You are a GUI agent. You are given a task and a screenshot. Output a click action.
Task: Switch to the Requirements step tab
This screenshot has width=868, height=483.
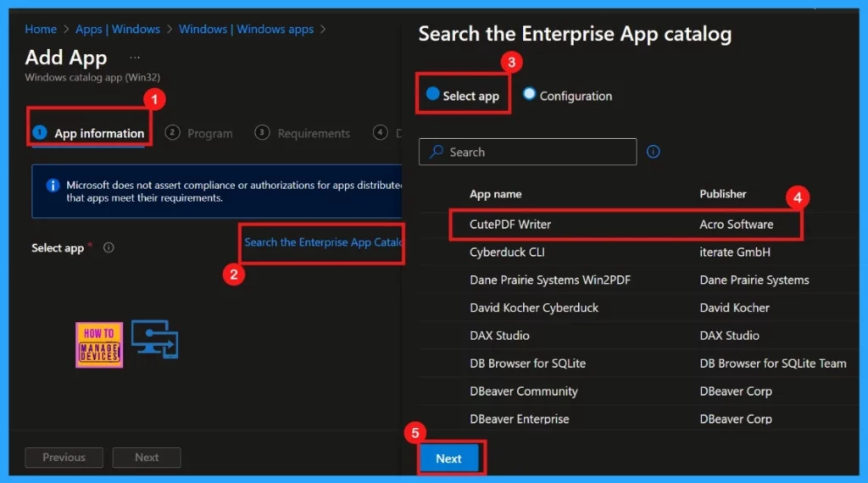[303, 133]
